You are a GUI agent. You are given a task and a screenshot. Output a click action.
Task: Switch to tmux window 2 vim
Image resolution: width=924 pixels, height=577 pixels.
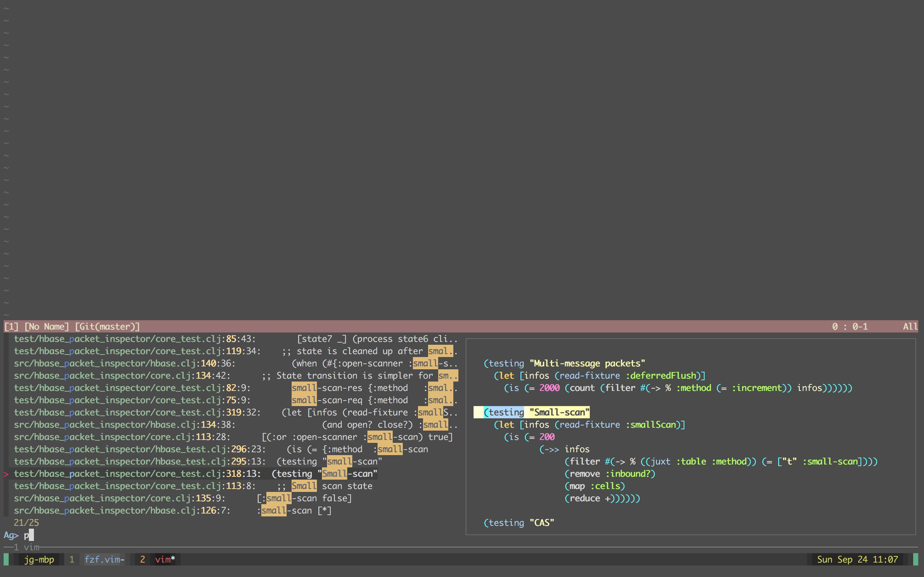point(164,559)
